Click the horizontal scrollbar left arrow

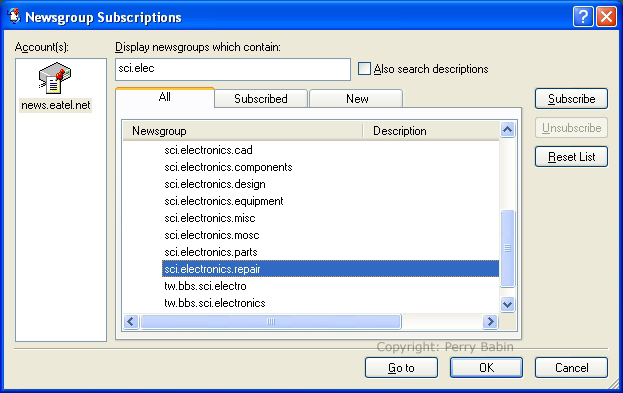131,321
